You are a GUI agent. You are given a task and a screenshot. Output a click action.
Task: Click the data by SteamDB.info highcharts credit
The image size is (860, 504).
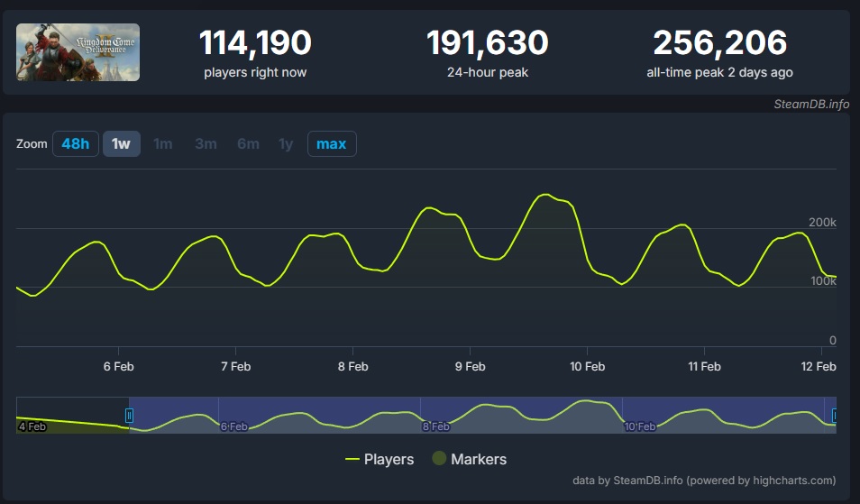[704, 481]
